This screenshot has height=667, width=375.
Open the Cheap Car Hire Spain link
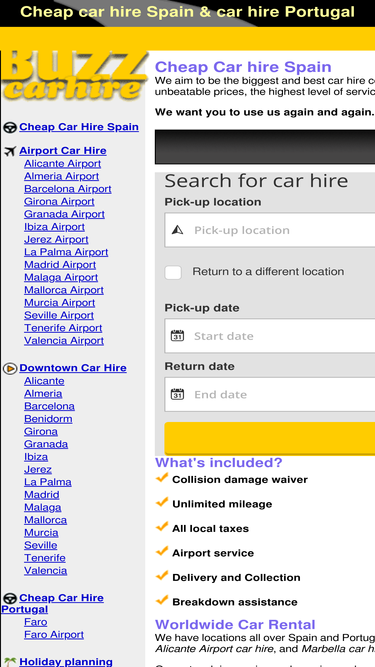click(x=79, y=127)
